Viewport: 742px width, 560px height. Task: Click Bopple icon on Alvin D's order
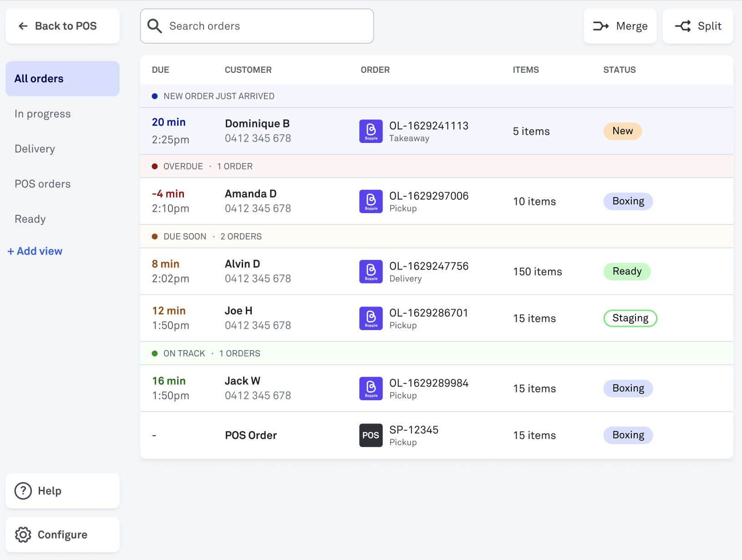click(x=371, y=271)
